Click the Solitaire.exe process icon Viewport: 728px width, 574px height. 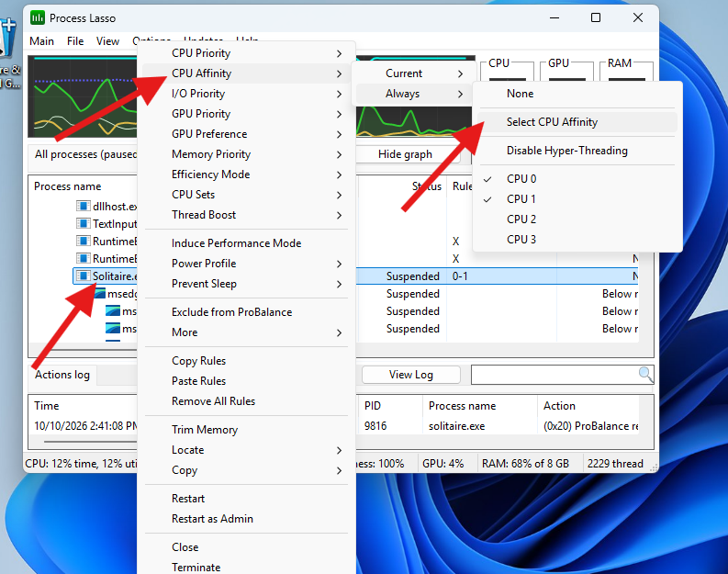coord(84,276)
